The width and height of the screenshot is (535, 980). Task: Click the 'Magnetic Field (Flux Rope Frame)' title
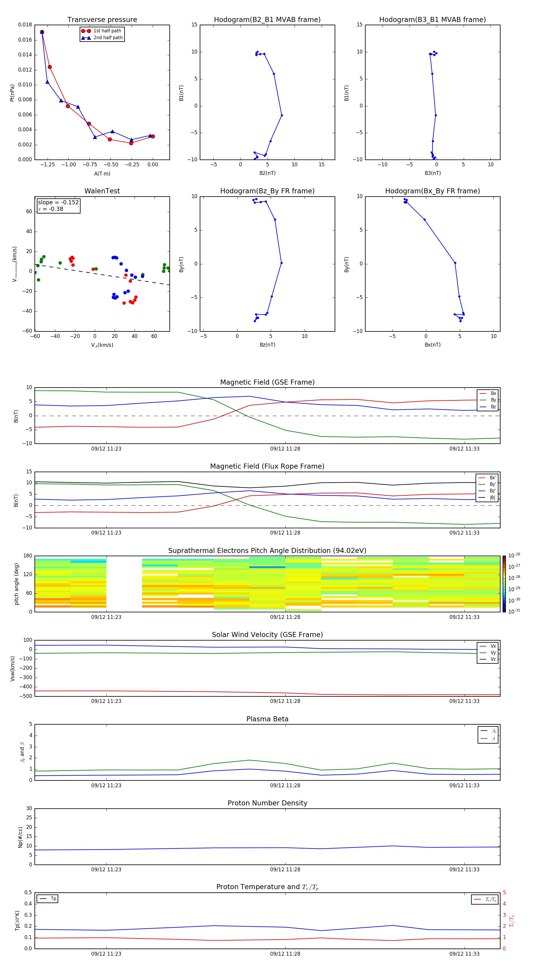(x=267, y=467)
